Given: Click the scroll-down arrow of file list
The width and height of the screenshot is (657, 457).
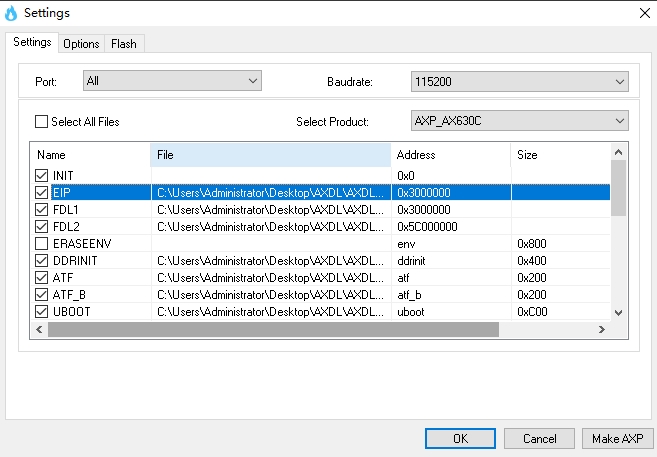Looking at the screenshot, I should [618, 312].
